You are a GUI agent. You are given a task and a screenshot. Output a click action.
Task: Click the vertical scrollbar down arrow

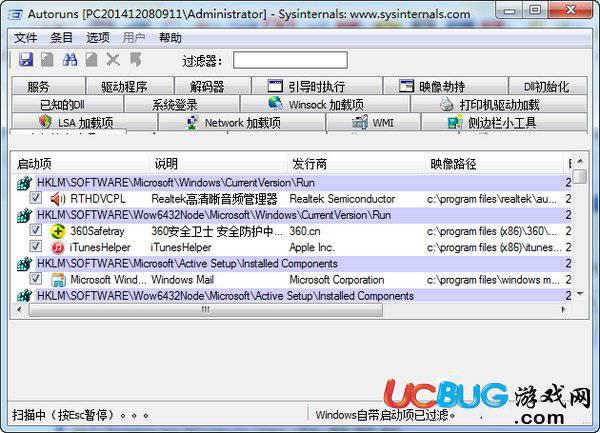click(580, 294)
